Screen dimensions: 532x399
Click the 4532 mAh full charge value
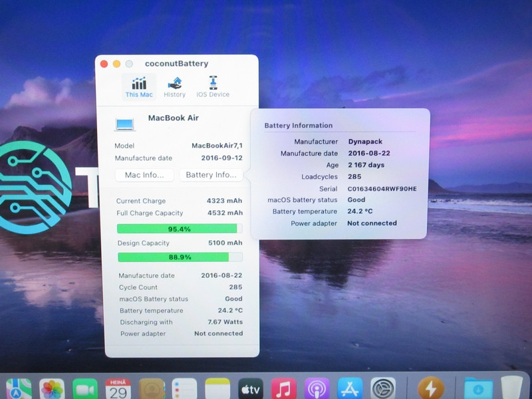225,213
